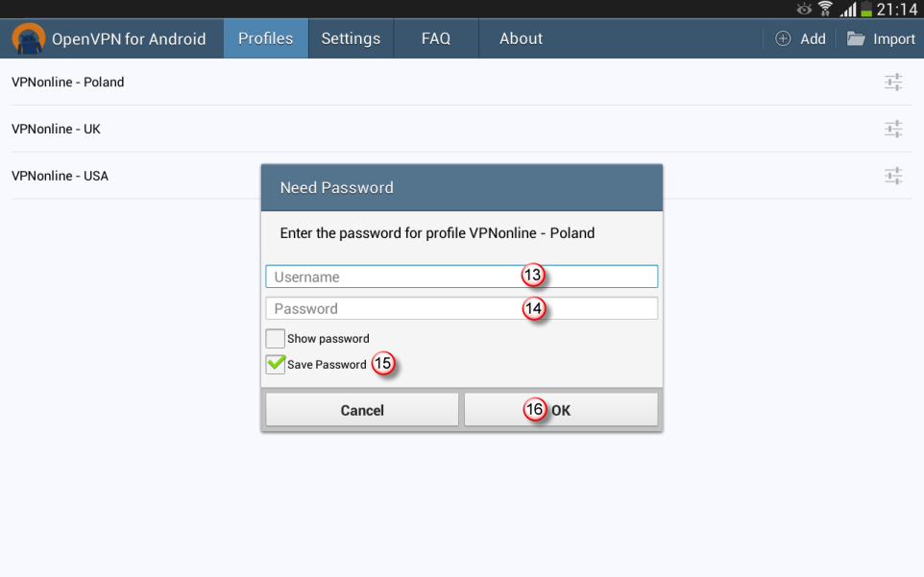Open the About tab
This screenshot has height=577, width=924.
(x=521, y=38)
